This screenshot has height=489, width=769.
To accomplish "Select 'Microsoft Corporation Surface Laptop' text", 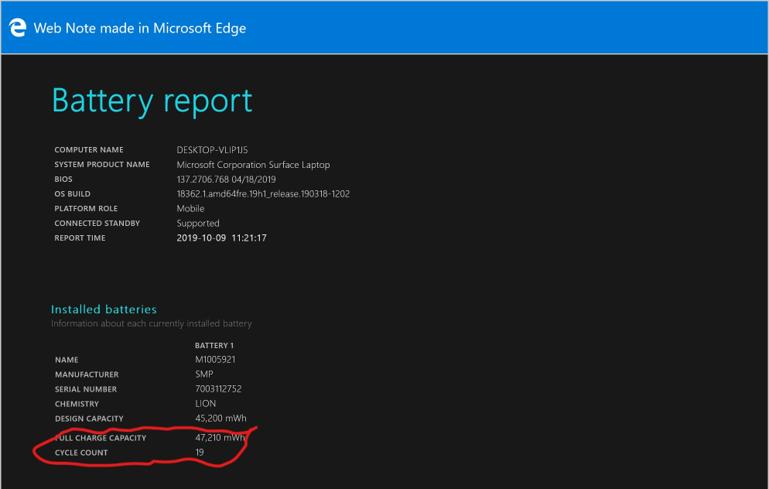I will click(253, 165).
